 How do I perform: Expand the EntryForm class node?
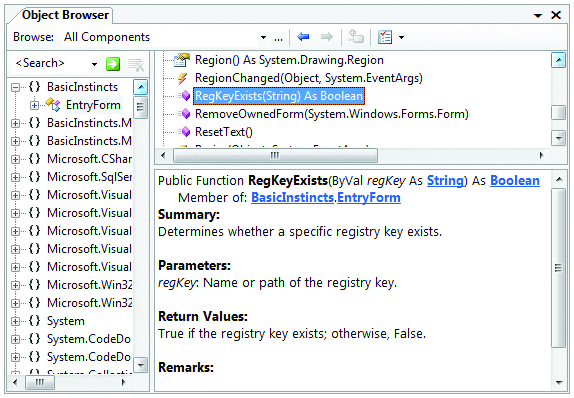(x=34, y=105)
